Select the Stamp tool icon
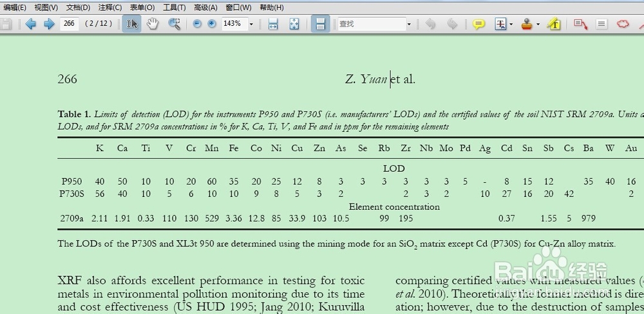 [x=527, y=24]
